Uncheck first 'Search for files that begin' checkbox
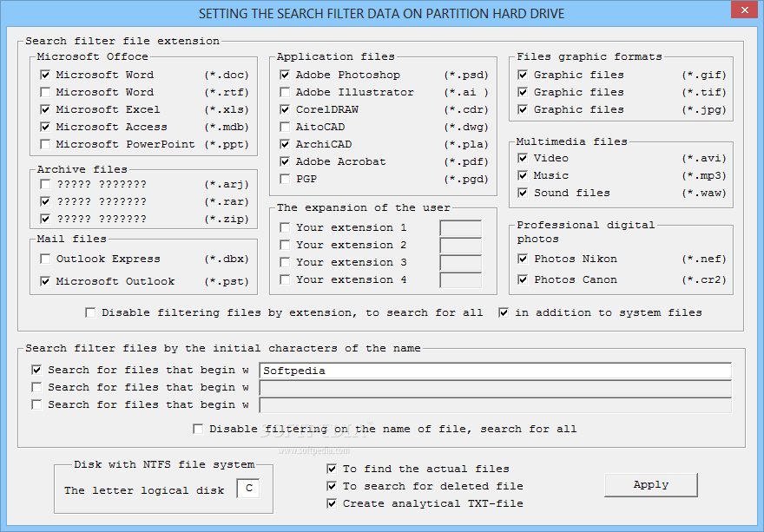The height and width of the screenshot is (532, 764). pos(36,370)
